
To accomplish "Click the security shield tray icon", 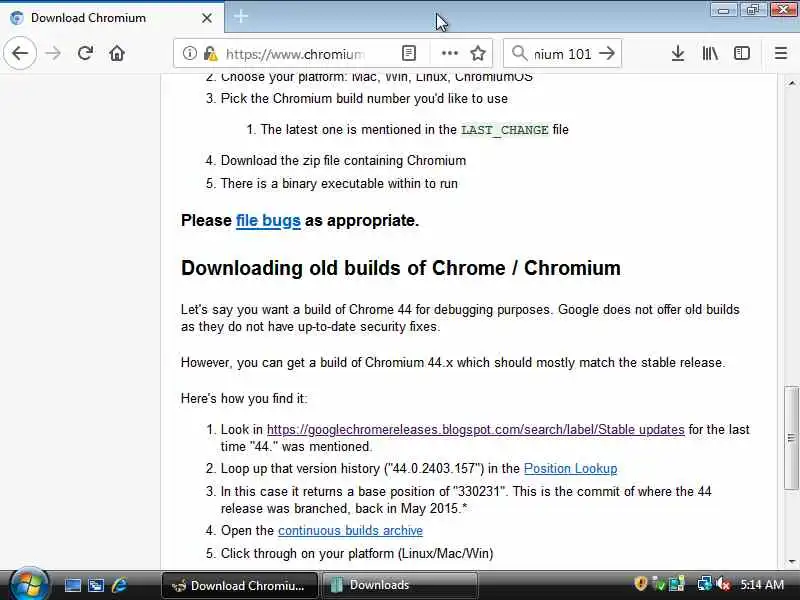I will pos(640,583).
